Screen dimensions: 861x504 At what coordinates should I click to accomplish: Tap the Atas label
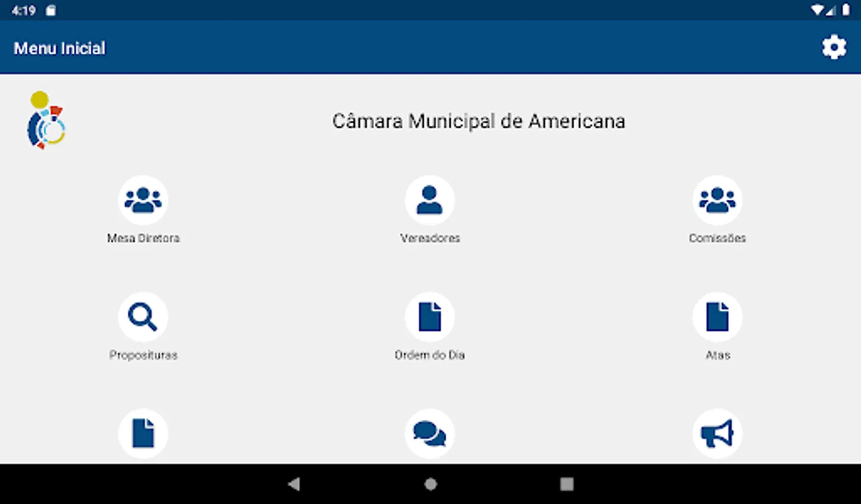point(717,355)
